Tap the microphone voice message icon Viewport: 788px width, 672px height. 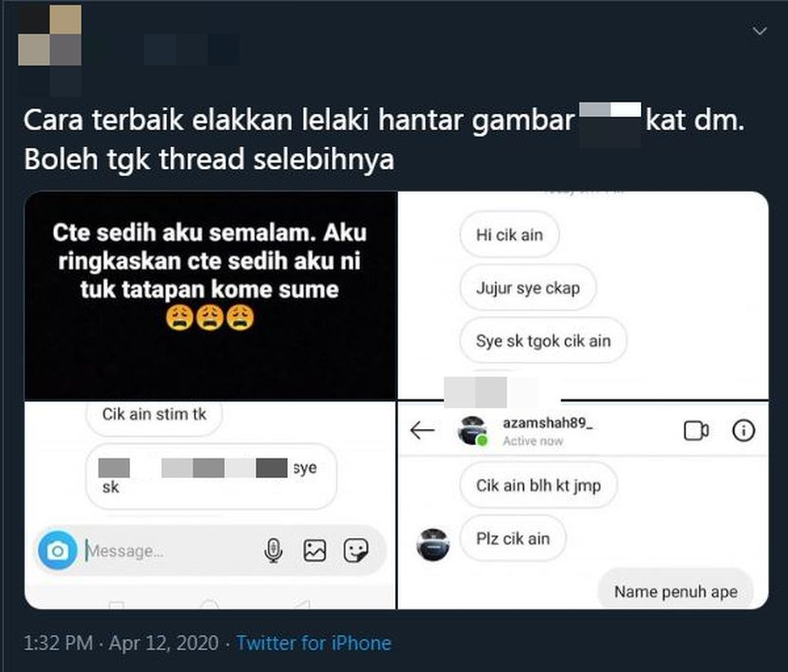point(272,551)
